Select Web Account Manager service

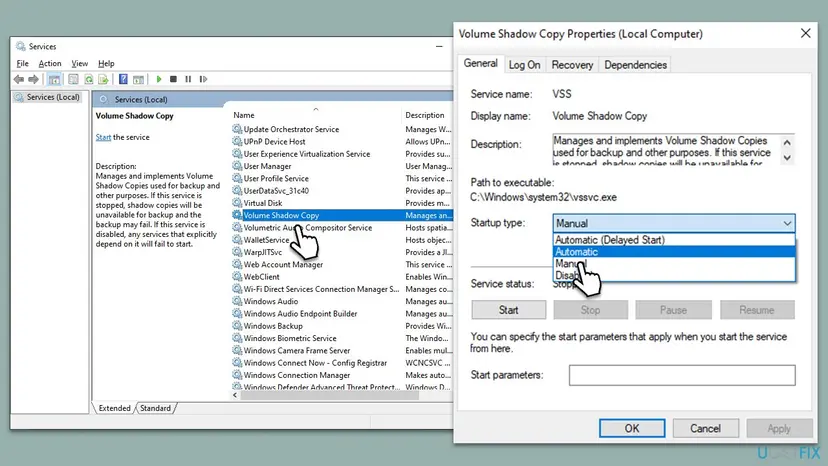coord(342,264)
